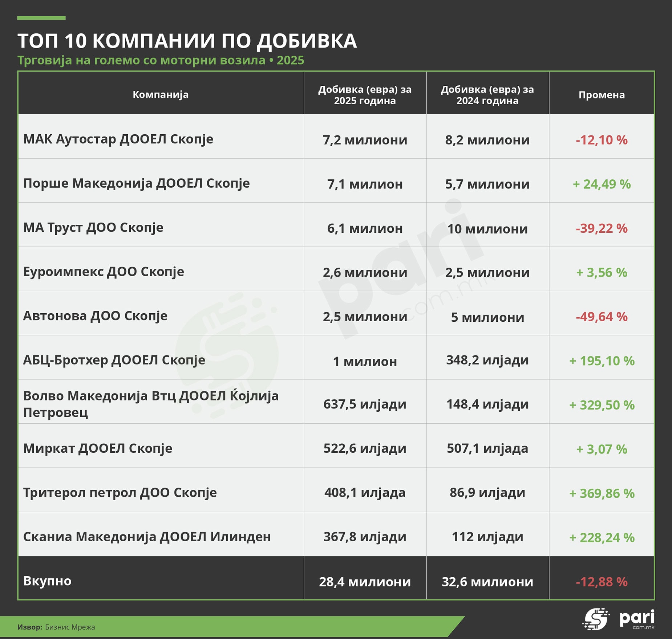Click МА Труст's 2025 profit '6,1 милион'
This screenshot has height=639, width=672.
[x=365, y=228]
